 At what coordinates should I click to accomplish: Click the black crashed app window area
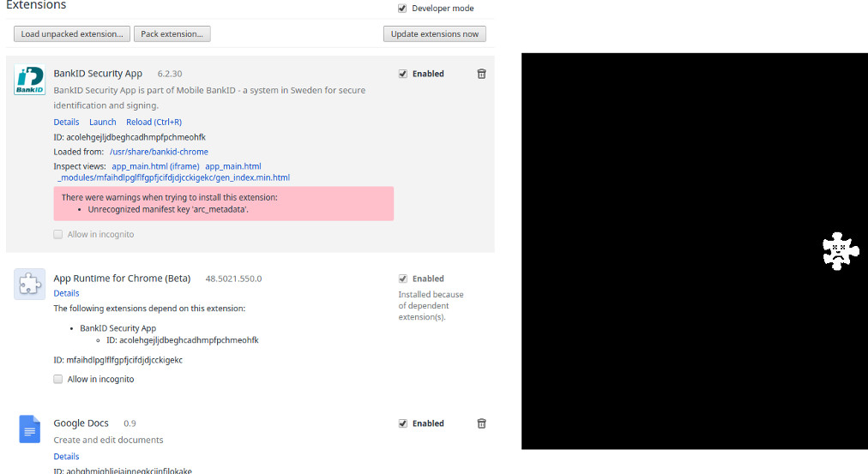695,251
